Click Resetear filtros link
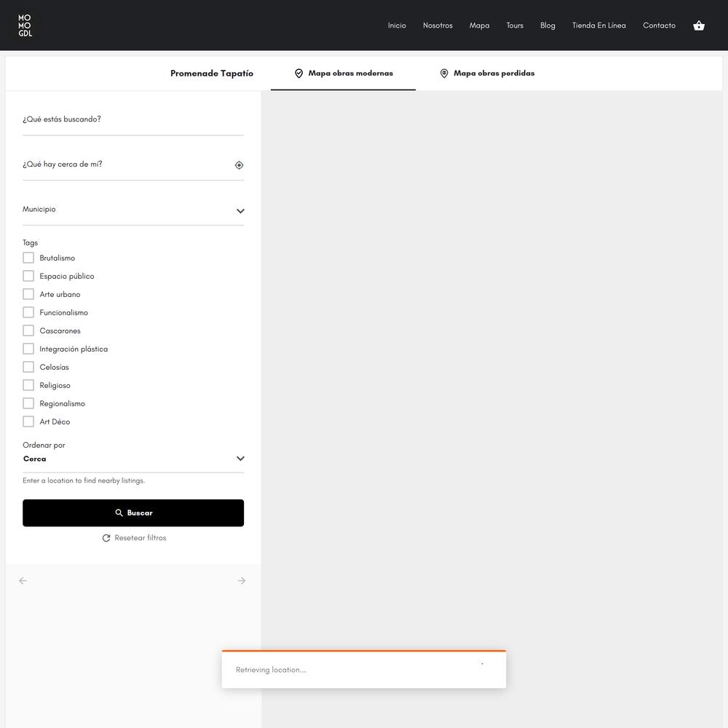 [x=134, y=538]
